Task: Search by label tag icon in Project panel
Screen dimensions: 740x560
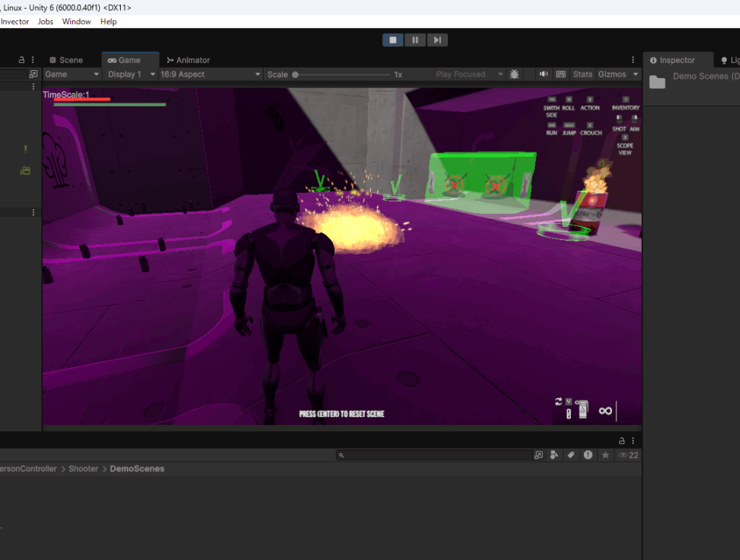Action: (x=571, y=455)
